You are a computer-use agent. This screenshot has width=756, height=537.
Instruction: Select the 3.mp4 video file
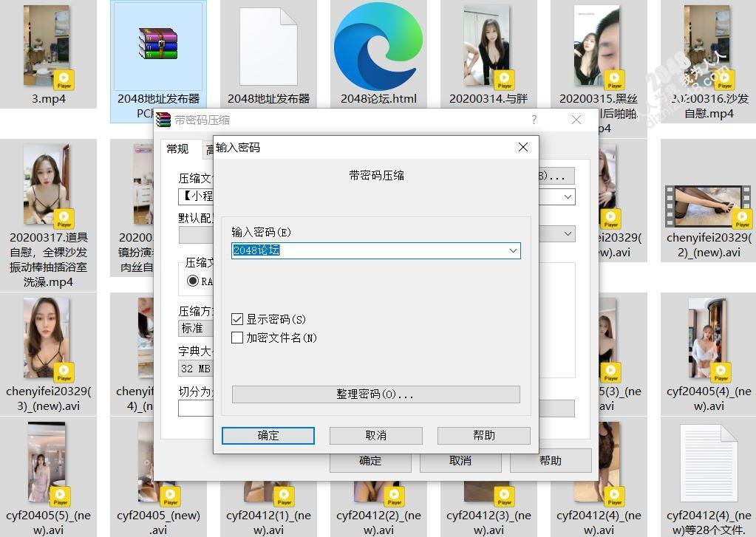tap(47, 46)
